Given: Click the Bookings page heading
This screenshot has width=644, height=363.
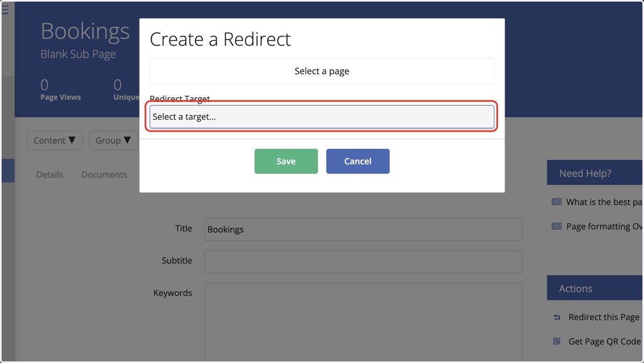Looking at the screenshot, I should [85, 31].
